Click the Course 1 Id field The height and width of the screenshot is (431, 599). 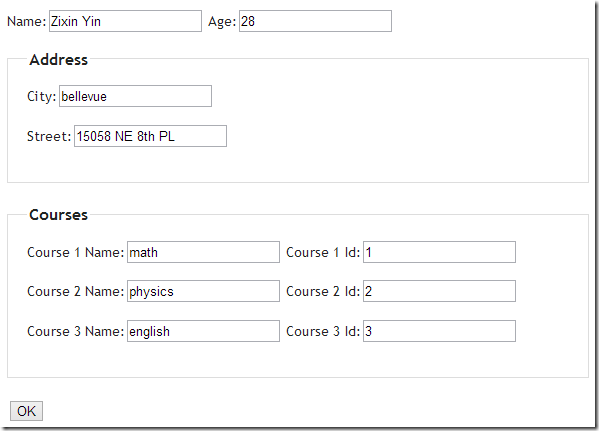pos(439,252)
